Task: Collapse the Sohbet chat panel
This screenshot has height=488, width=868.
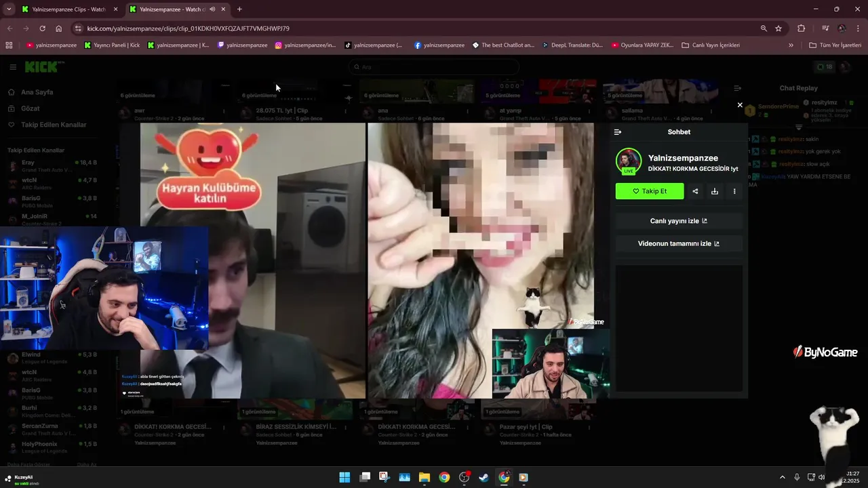Action: [617, 132]
